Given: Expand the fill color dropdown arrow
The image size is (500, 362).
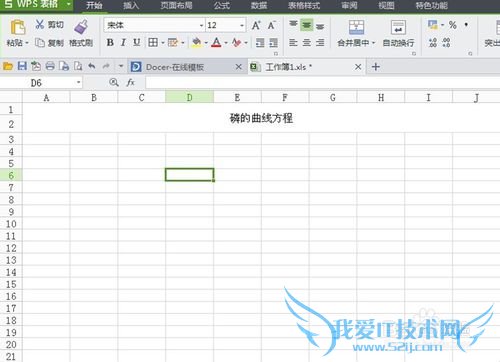Looking at the screenshot, I should click(x=206, y=43).
